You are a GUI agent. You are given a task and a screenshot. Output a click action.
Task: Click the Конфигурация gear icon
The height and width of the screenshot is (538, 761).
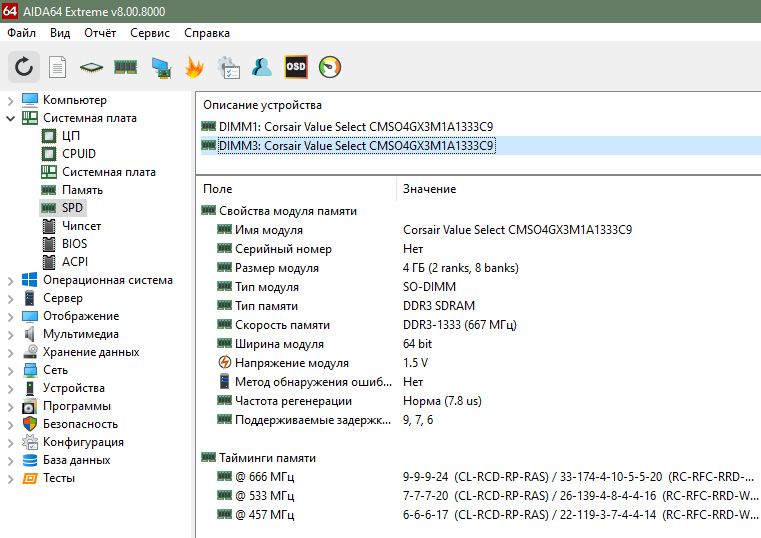click(30, 441)
